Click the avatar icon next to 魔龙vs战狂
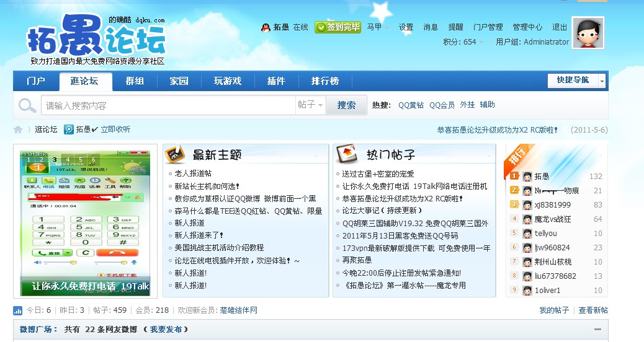Viewport: 644px width, 342px height. pos(527,219)
